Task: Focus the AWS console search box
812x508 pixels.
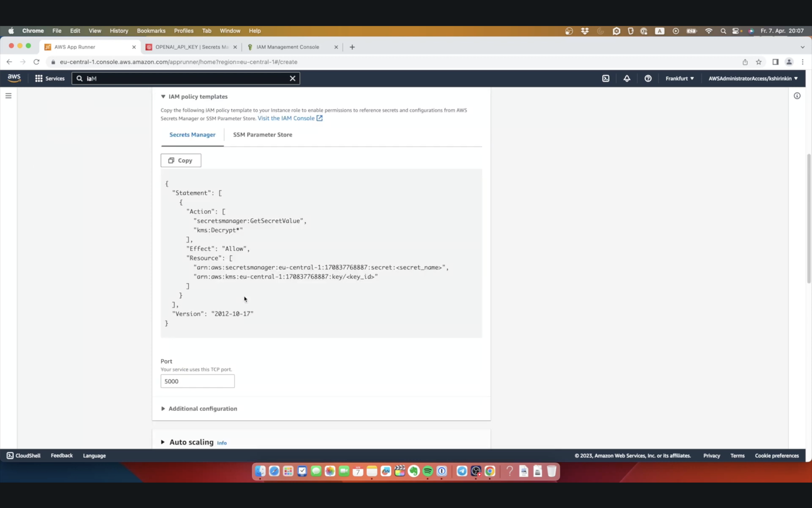Action: (x=185, y=78)
